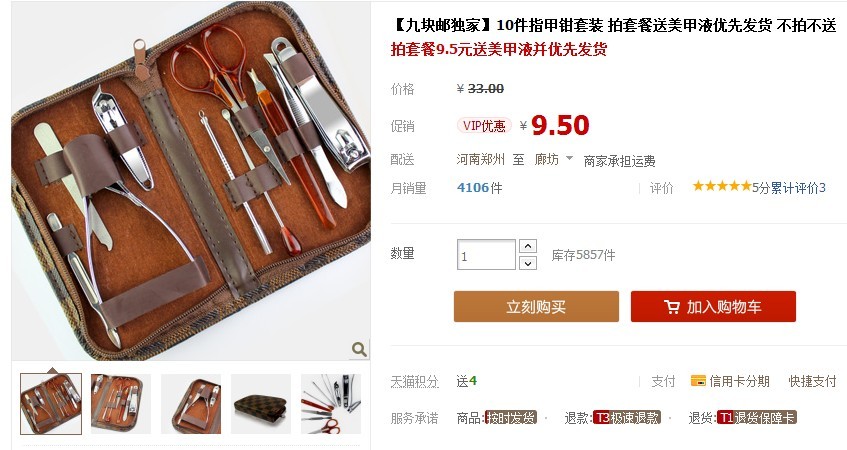Click the magnifier zoom icon on product image
The image size is (847, 450).
359,349
